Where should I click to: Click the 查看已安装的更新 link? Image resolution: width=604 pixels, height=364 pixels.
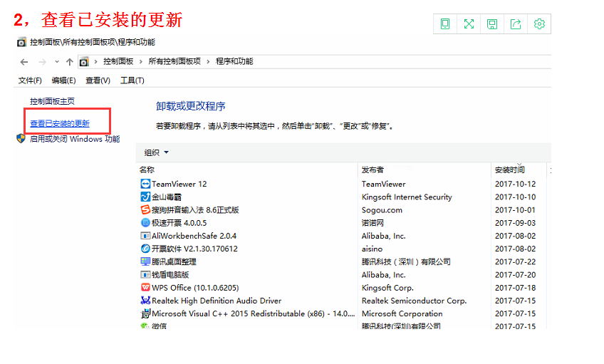pyautogui.click(x=60, y=124)
